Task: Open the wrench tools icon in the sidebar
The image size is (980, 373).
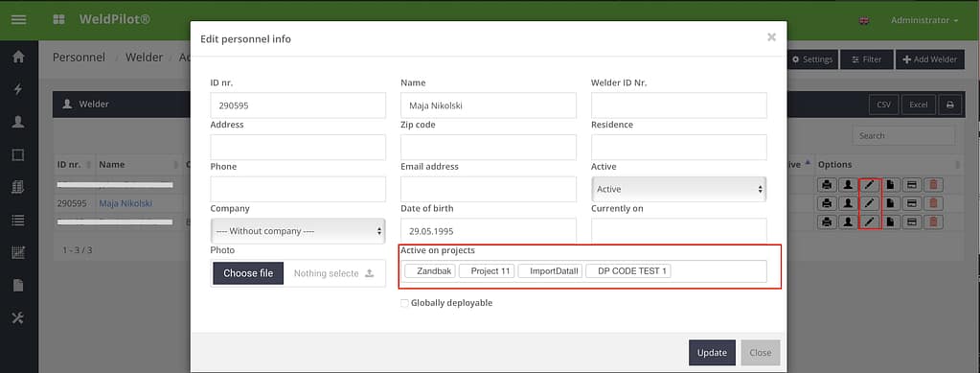Action: point(18,318)
